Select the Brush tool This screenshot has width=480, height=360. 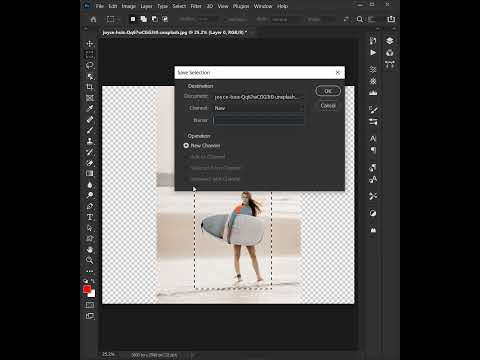click(90, 130)
